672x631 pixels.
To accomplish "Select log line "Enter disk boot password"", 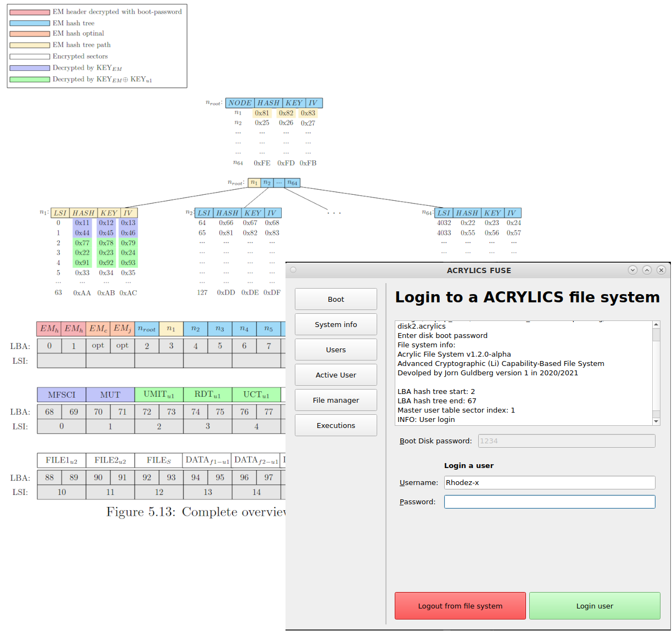I will [443, 335].
